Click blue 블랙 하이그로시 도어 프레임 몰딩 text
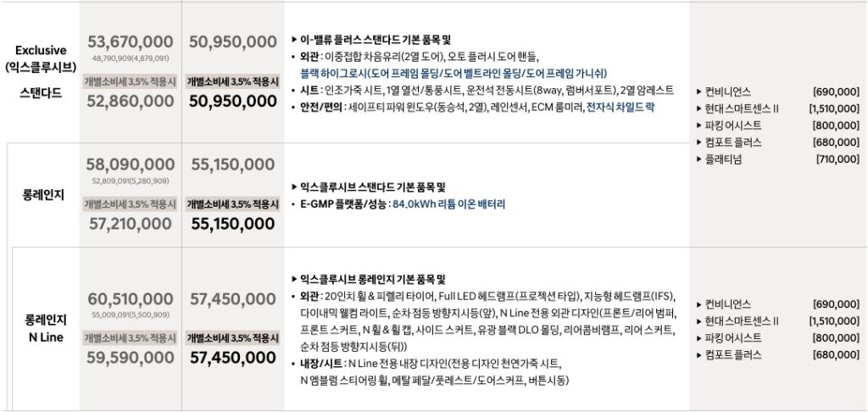This screenshot has width=868, height=412. click(x=453, y=73)
